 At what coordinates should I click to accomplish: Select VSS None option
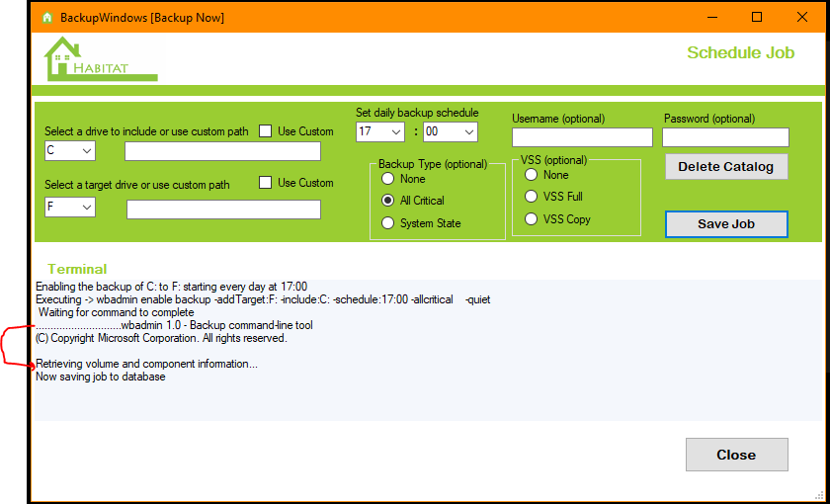point(532,175)
